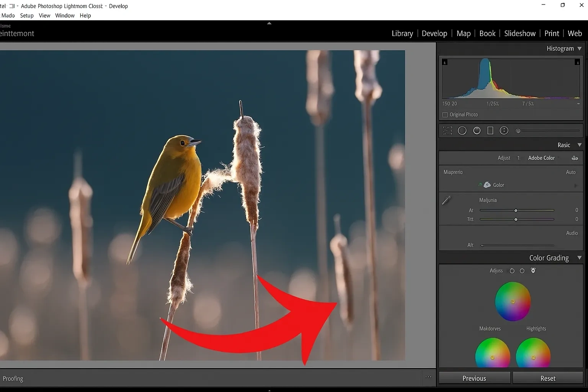Click the shadow clipping indicator on histogram
Image resolution: width=588 pixels, height=392 pixels.
[x=445, y=62]
